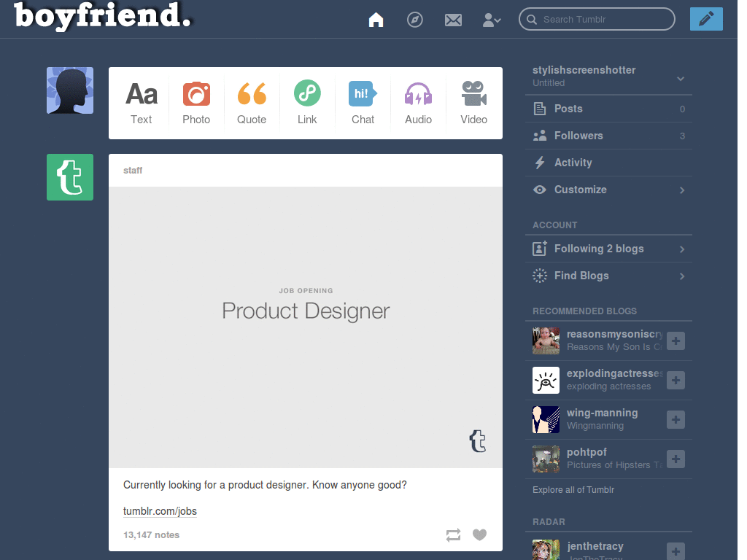Click the wing-manning avatar

[x=546, y=419]
